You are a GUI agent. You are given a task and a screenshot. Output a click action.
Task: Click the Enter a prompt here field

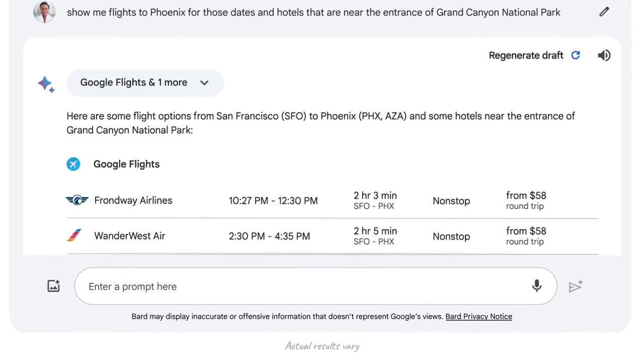pos(315,286)
